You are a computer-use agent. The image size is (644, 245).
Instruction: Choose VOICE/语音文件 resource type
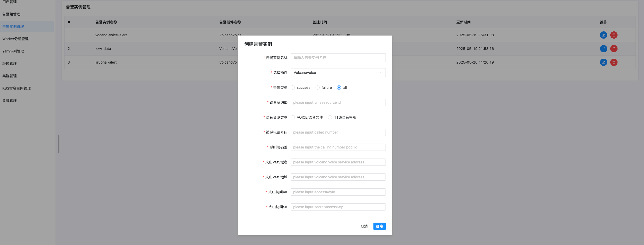(x=293, y=117)
